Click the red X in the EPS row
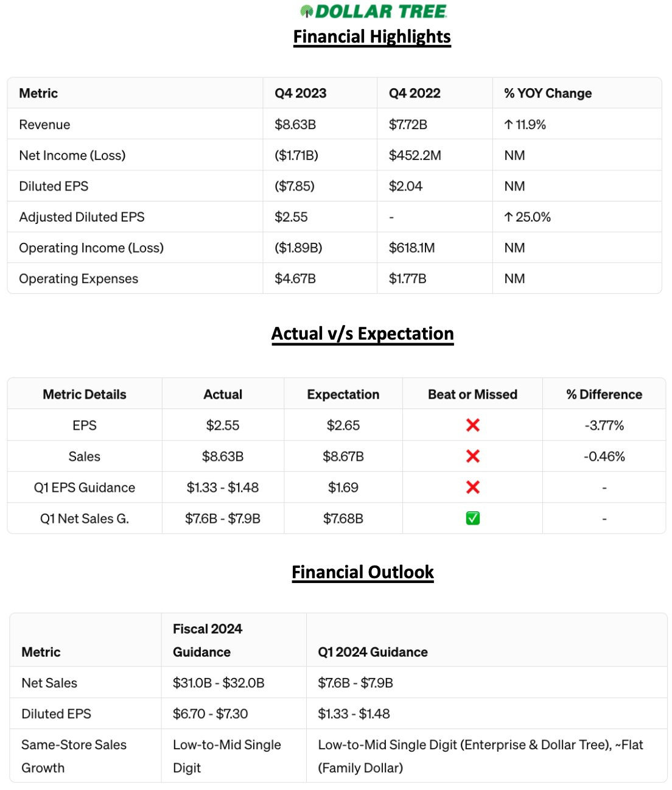The height and width of the screenshot is (790, 672). (x=472, y=425)
